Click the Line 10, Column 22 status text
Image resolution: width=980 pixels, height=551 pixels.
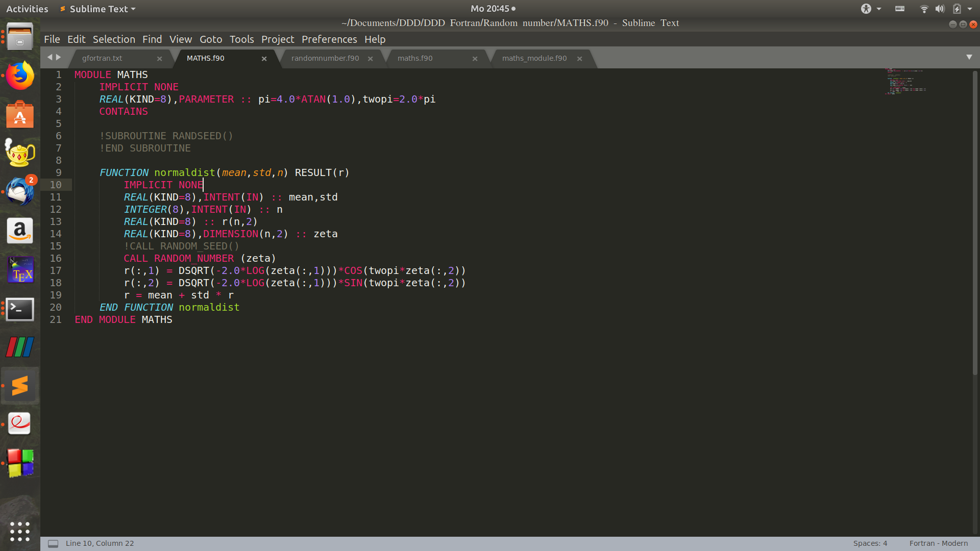[100, 543]
